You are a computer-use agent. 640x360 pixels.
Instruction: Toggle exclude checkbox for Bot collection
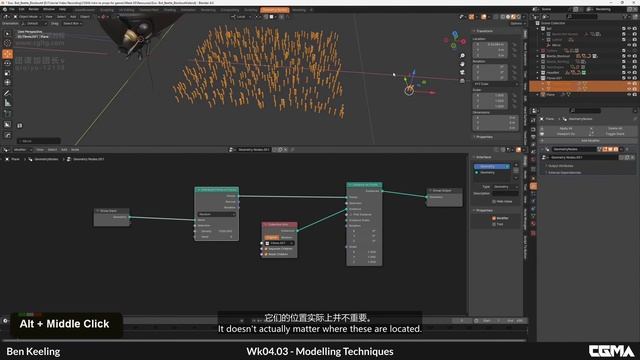click(x=624, y=29)
